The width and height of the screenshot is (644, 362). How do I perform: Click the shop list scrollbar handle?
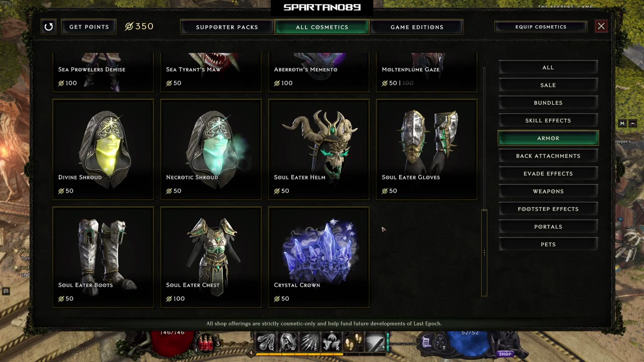(x=485, y=252)
